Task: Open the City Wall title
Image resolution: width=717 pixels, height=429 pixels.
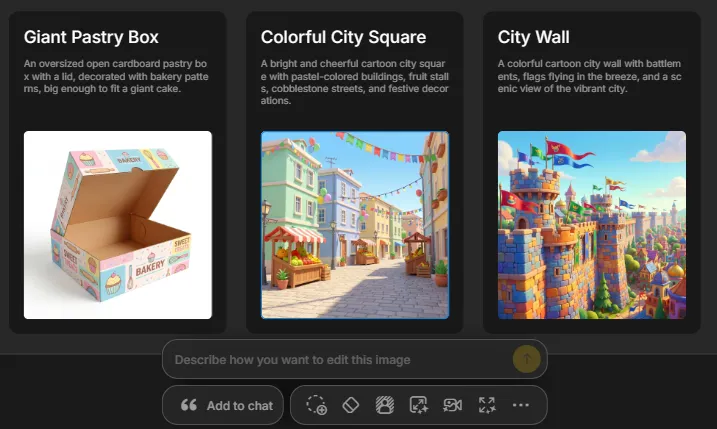Action: tap(534, 37)
